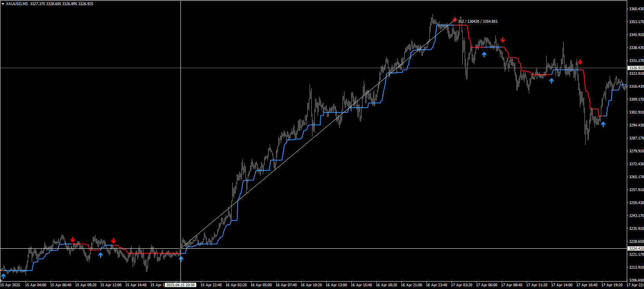Select the crosshair readout 352 / 130420 / 3354.851

point(478,22)
